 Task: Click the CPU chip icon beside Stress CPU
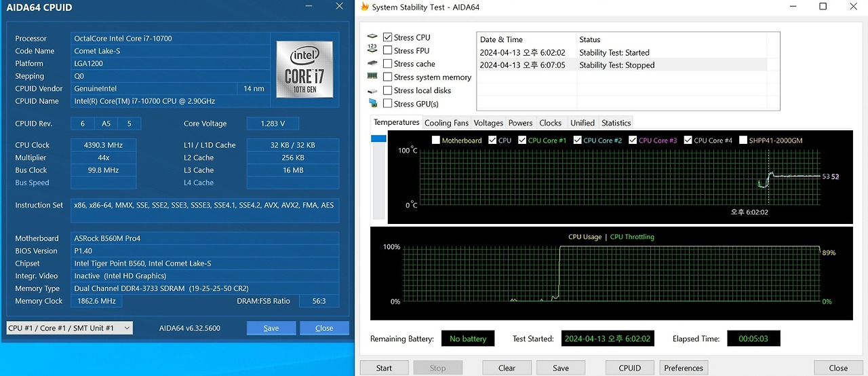[x=372, y=37]
